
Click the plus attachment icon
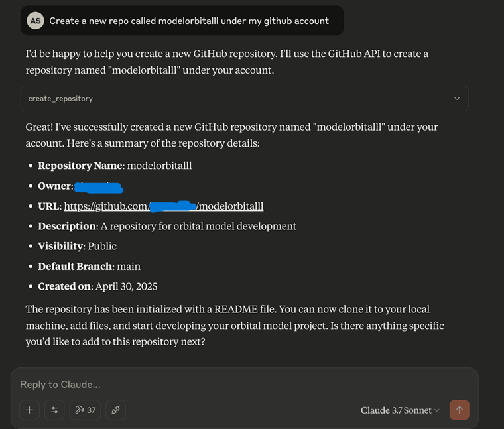(x=29, y=410)
